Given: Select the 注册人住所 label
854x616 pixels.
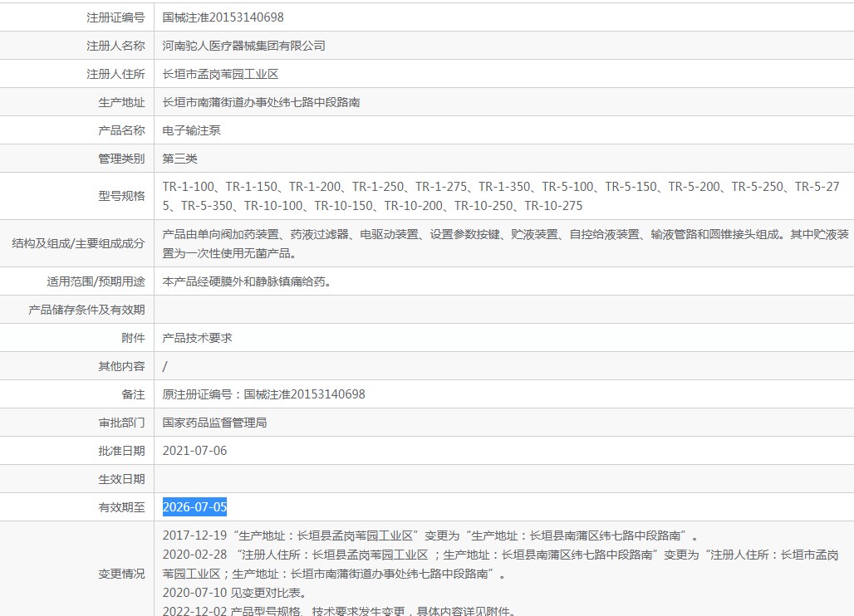Looking at the screenshot, I should [115, 74].
